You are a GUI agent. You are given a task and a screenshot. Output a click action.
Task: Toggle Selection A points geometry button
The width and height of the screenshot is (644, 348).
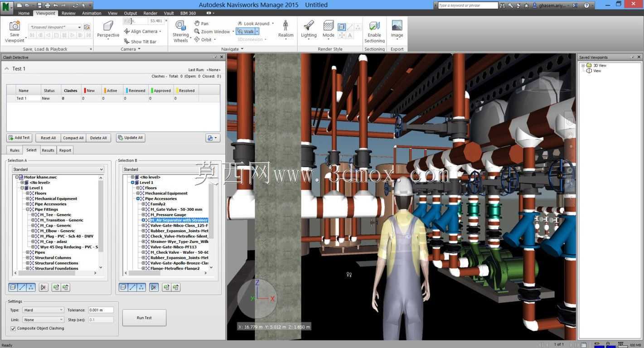click(31, 287)
